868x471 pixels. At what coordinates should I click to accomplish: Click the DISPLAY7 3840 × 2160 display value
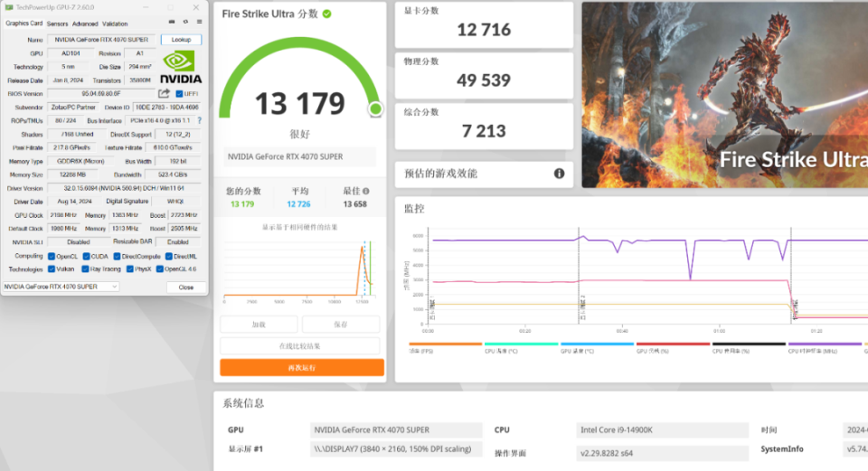(396, 449)
